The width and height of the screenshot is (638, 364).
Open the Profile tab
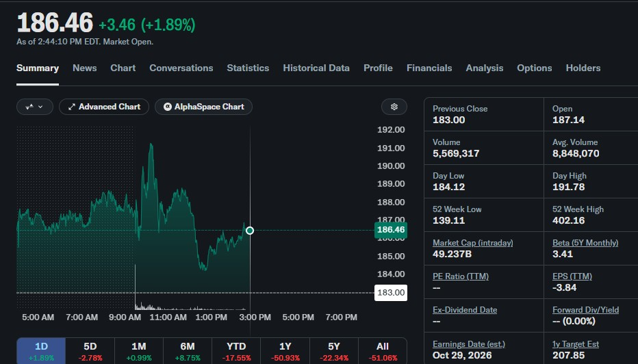click(x=378, y=68)
